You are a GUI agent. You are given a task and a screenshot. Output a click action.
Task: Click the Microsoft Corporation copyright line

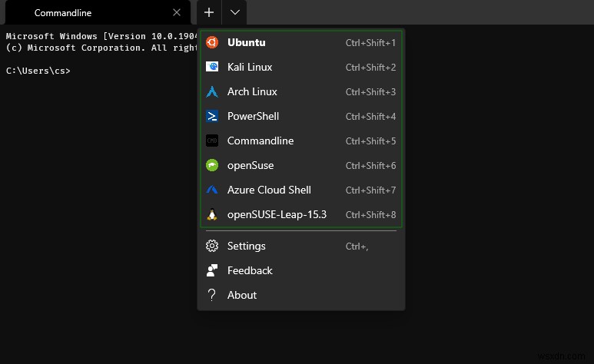point(101,48)
